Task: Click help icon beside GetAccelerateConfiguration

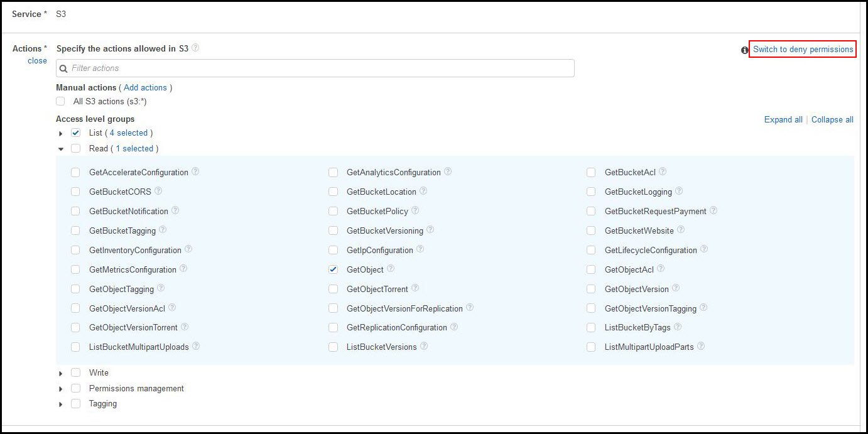Action: (x=195, y=171)
